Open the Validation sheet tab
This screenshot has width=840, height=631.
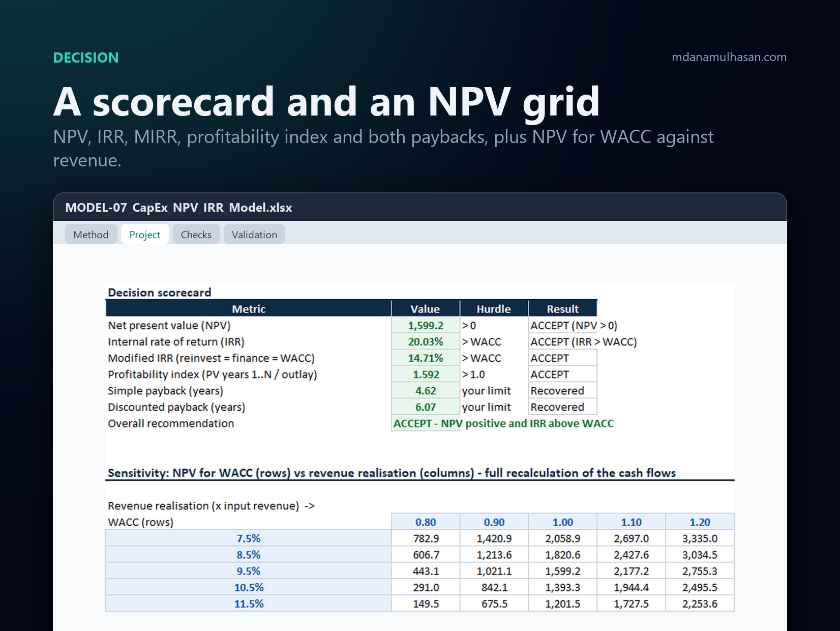[254, 235]
